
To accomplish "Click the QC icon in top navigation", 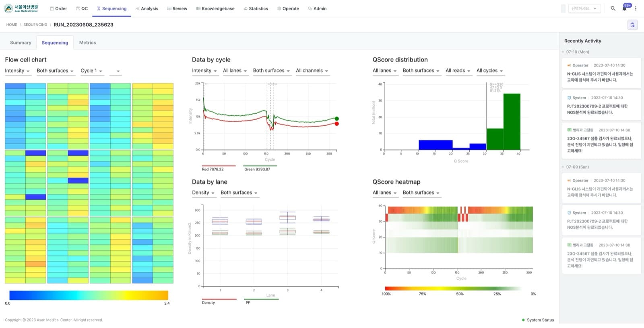I will [x=78, y=8].
